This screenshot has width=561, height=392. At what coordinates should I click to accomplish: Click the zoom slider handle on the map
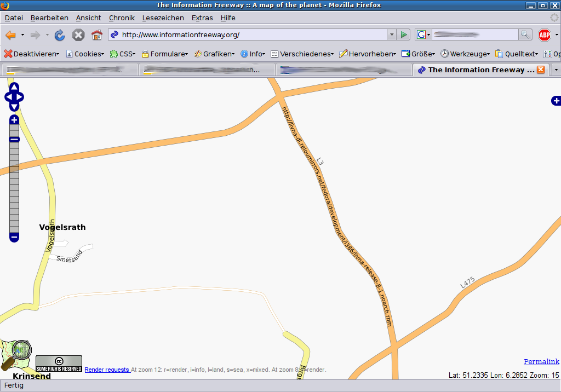14,140
